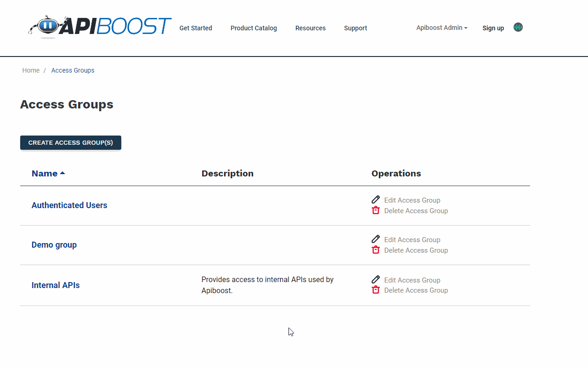Click the delete trash icon for Authenticated Users
This screenshot has width=588, height=368.
coord(376,210)
